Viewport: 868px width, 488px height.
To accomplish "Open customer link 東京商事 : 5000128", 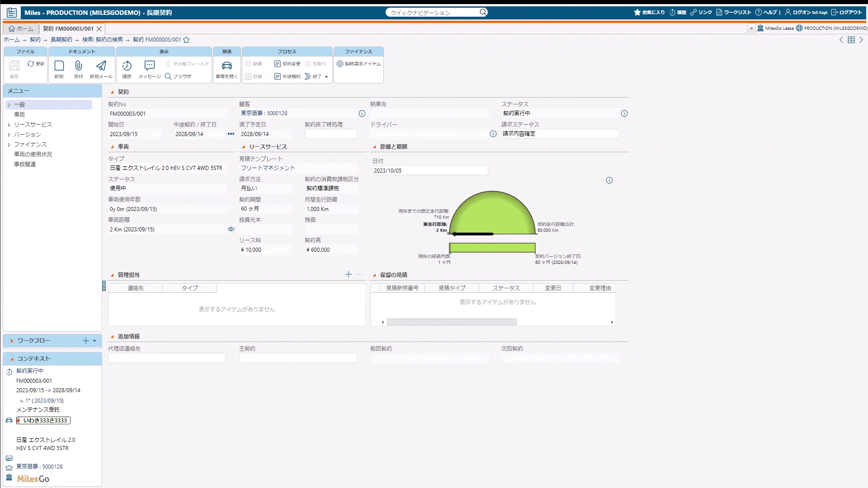I will pyautogui.click(x=264, y=113).
